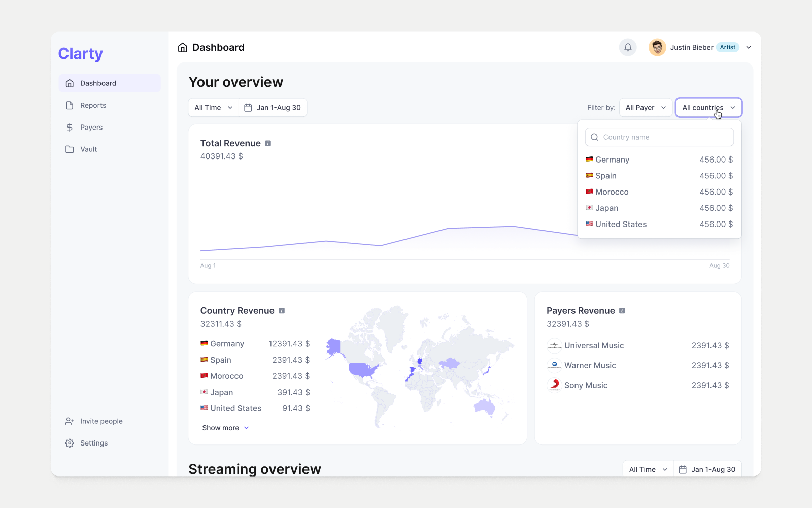Viewport: 812px width, 508px height.
Task: Click the highlighted United States on map
Action: (x=361, y=369)
